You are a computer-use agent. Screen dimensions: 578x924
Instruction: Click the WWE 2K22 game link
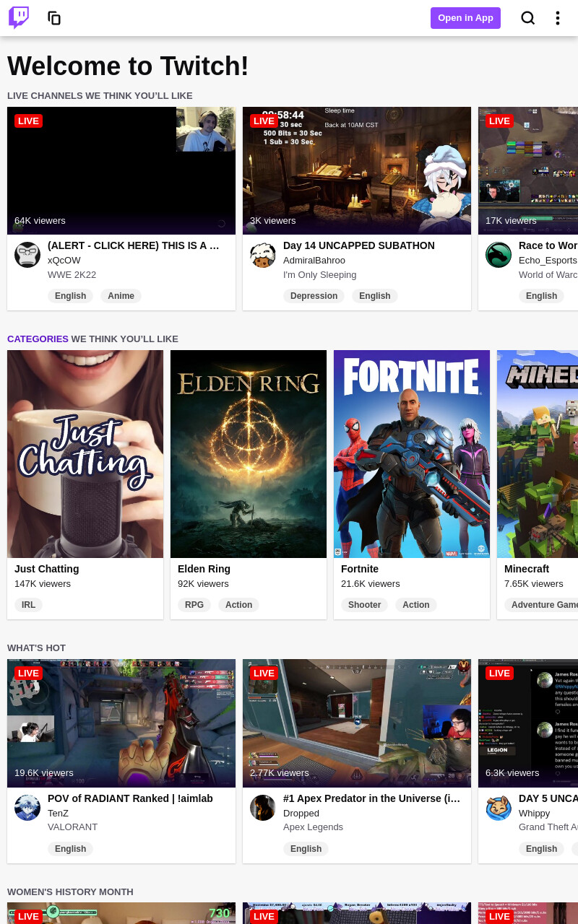click(x=72, y=275)
